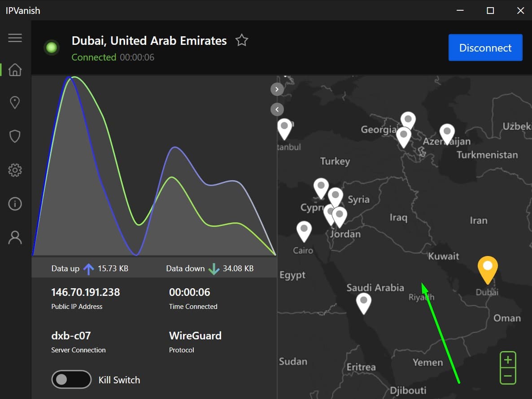Select the map pin above Jordan label
Image resolution: width=532 pixels, height=399 pixels.
pos(340,217)
